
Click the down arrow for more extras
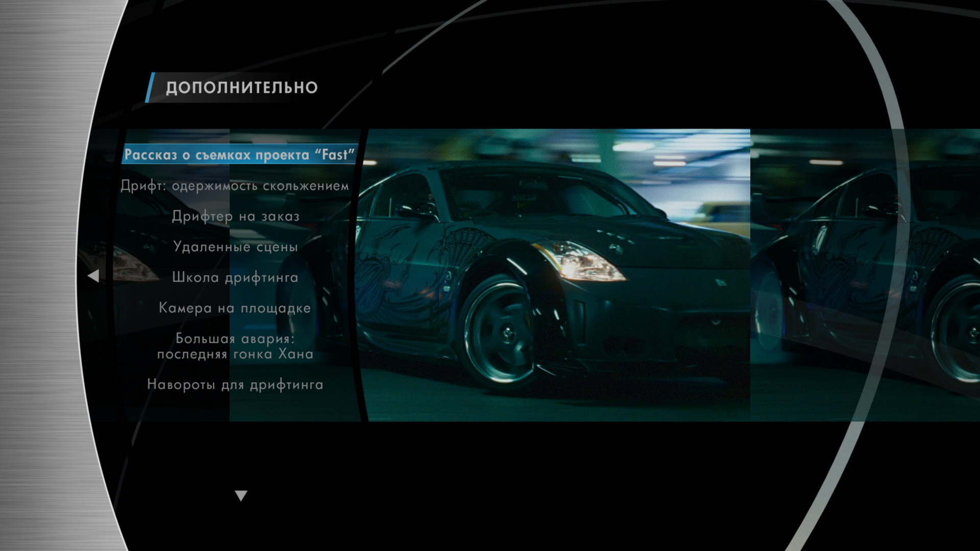(241, 495)
